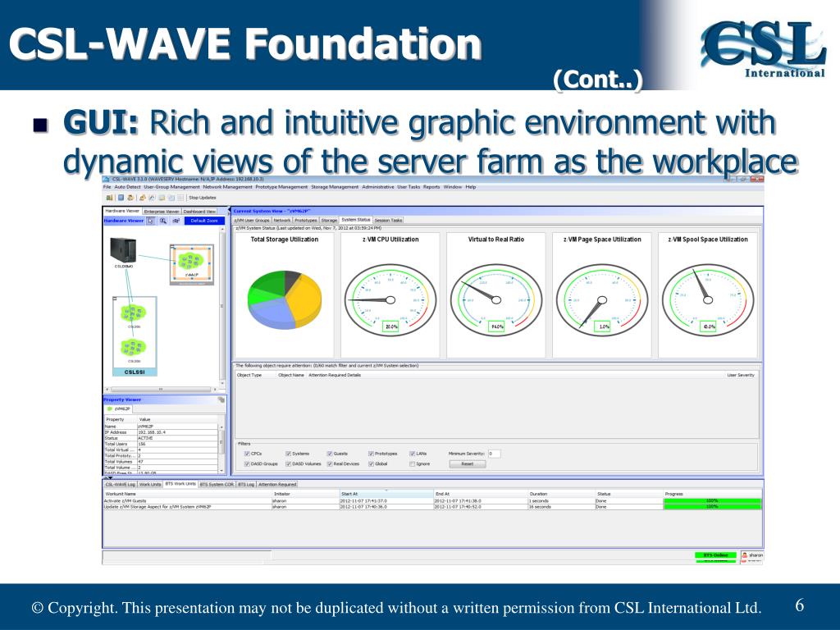840x630 pixels.
Task: Click the Virtual to Real Ratio gauge
Action: 496,300
